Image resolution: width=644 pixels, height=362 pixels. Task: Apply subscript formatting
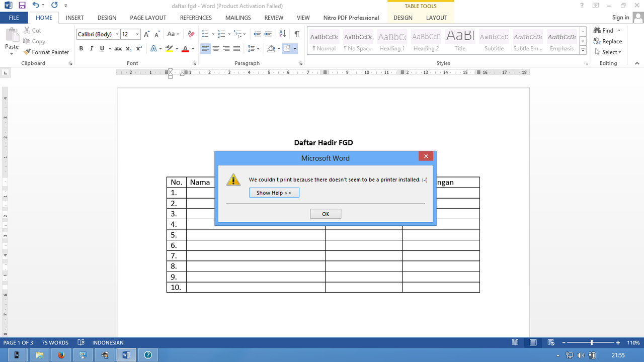pyautogui.click(x=129, y=49)
